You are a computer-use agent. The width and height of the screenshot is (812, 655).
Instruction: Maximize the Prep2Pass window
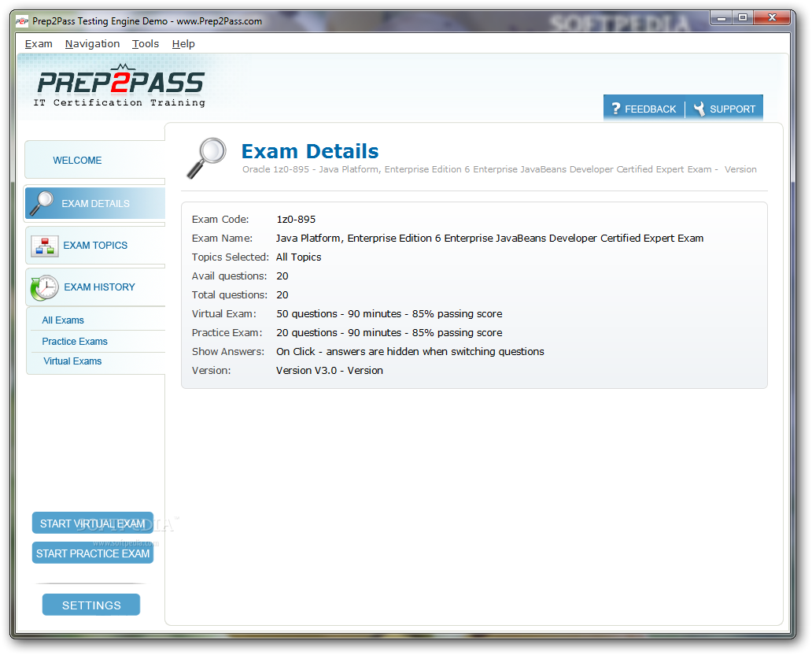743,18
